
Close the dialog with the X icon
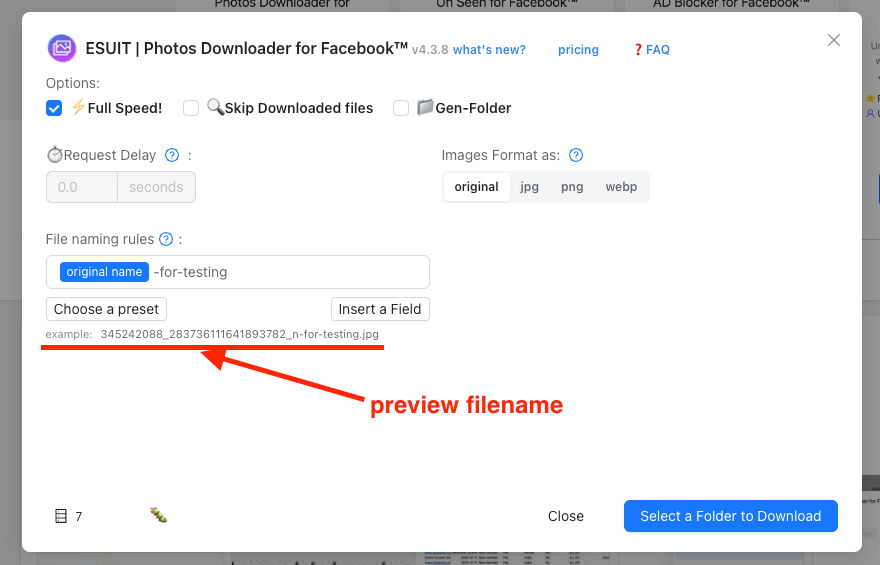click(834, 40)
